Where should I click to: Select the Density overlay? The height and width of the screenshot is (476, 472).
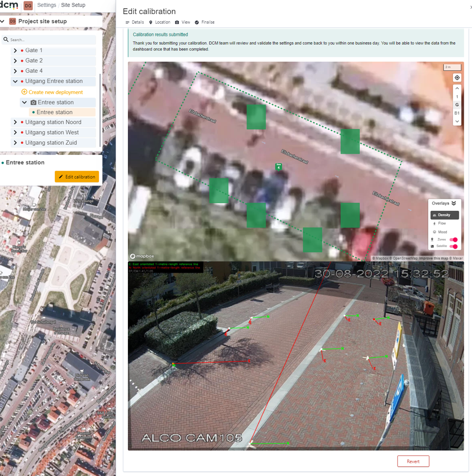click(444, 215)
